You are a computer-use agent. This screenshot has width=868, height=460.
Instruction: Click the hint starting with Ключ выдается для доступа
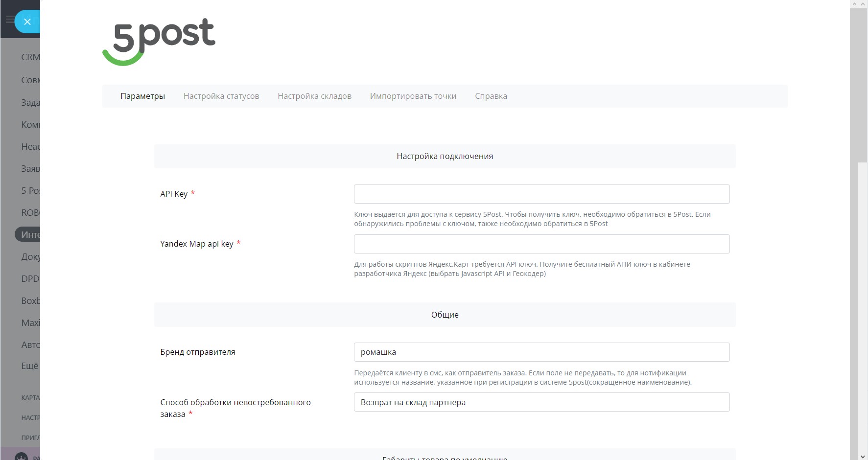(x=532, y=219)
